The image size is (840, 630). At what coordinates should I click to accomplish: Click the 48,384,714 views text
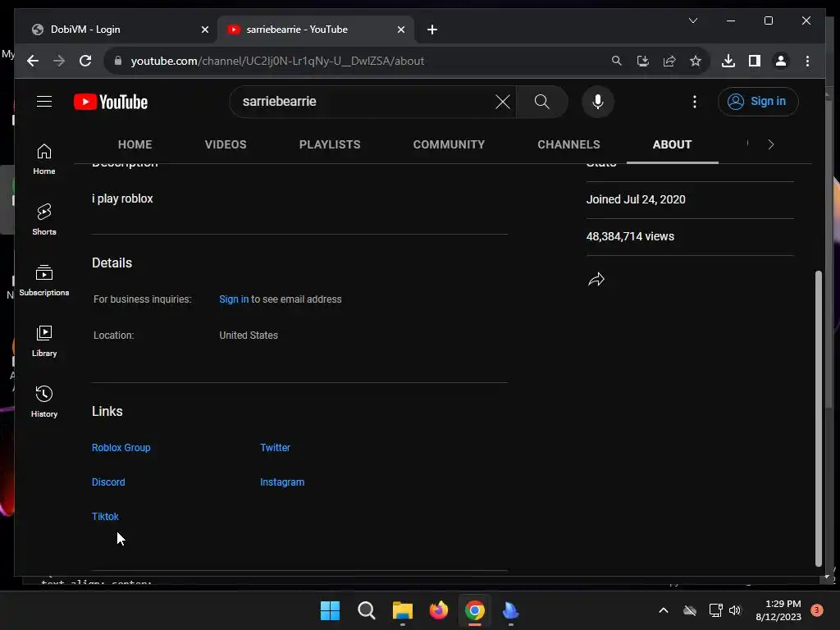click(630, 236)
